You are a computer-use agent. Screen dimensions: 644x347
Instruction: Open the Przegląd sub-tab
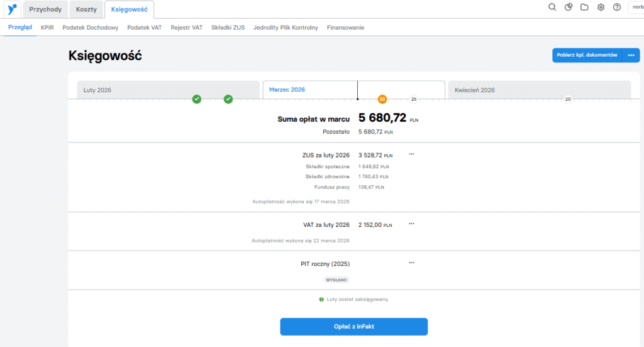20,27
